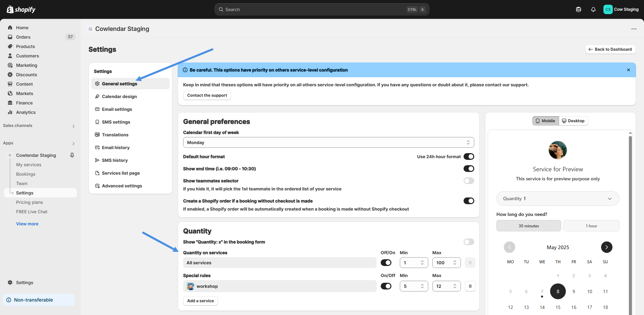Screen dimensions: 644x315
Task: Turn off quantity for workshop rule
Action: (x=386, y=286)
